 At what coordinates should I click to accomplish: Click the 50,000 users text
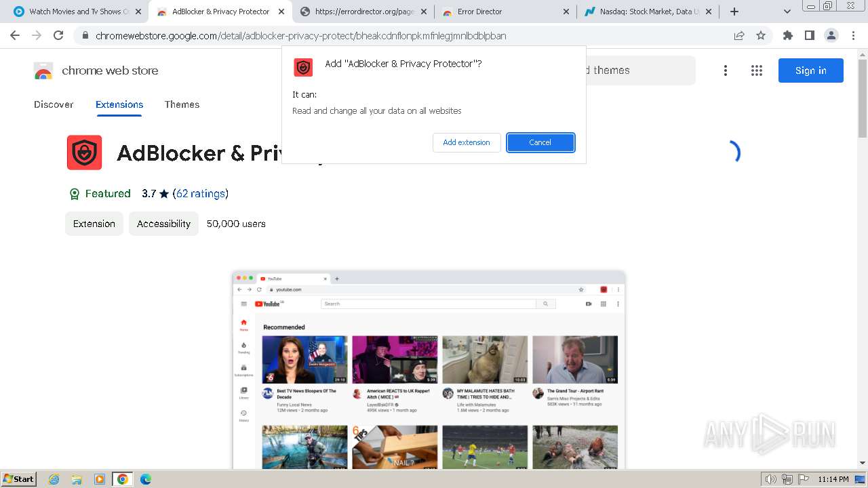[x=236, y=224]
